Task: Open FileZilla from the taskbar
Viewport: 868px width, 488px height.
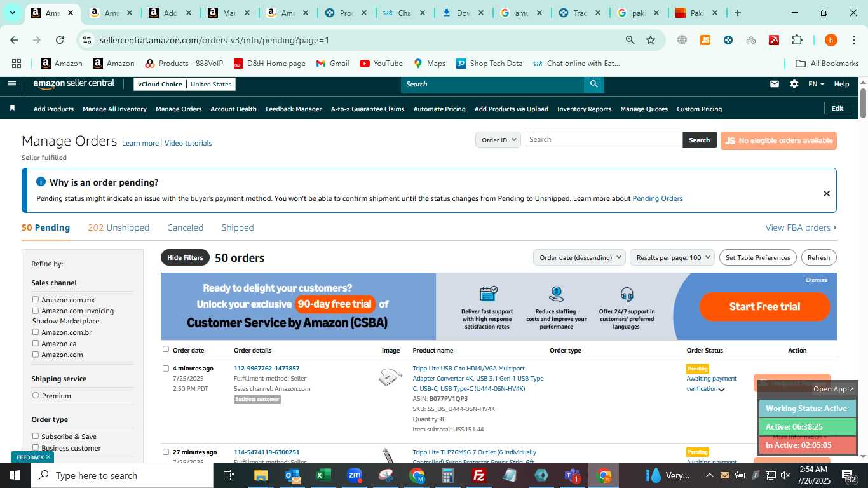Action: 479,475
